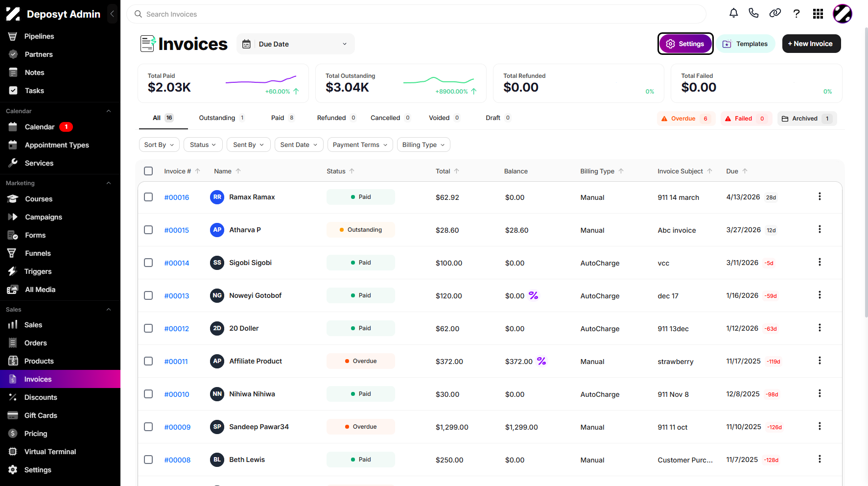This screenshot has width=868, height=486.
Task: Expand the Status filter dropdown
Action: click(x=203, y=145)
